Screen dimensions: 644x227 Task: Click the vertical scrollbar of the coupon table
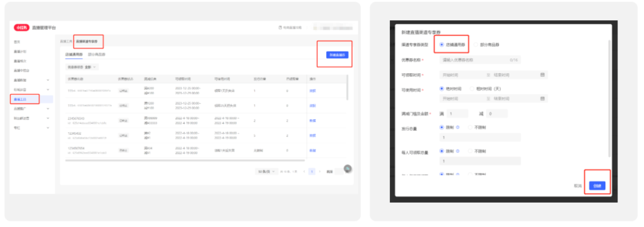point(348,88)
